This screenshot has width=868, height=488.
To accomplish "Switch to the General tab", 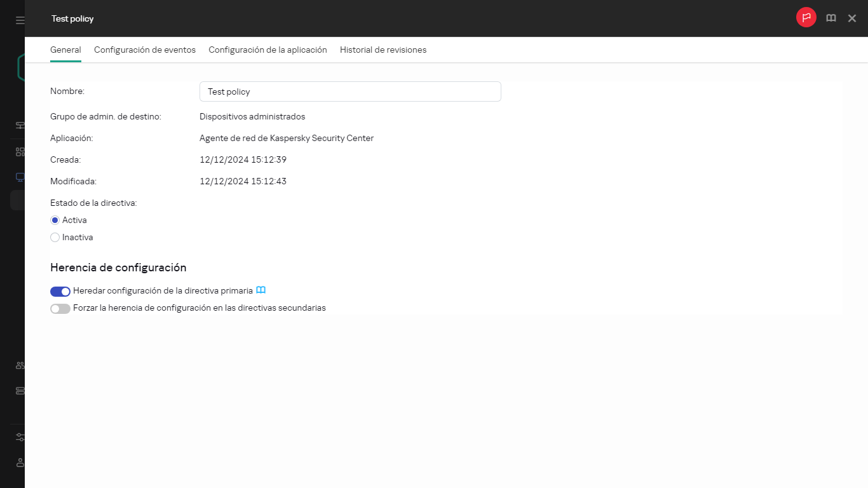I will pos(65,50).
